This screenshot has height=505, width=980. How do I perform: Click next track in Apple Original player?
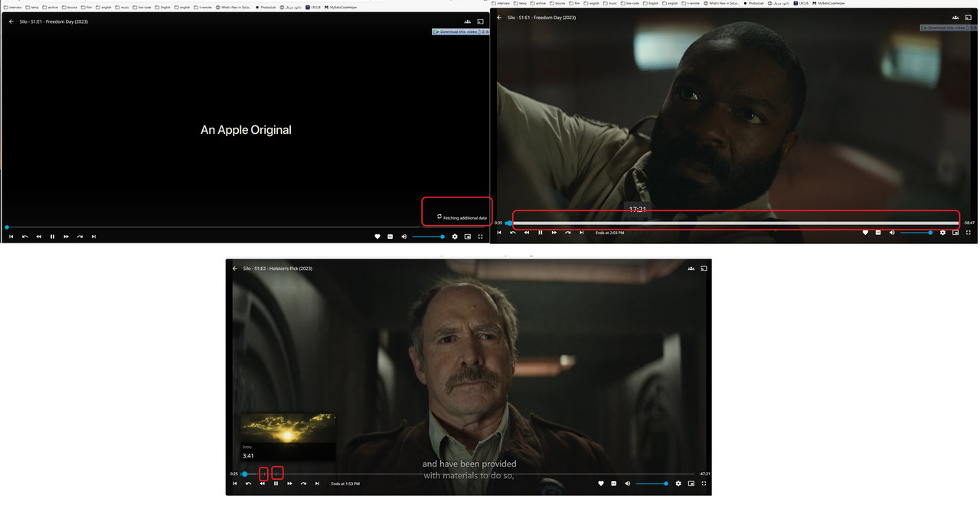(94, 236)
